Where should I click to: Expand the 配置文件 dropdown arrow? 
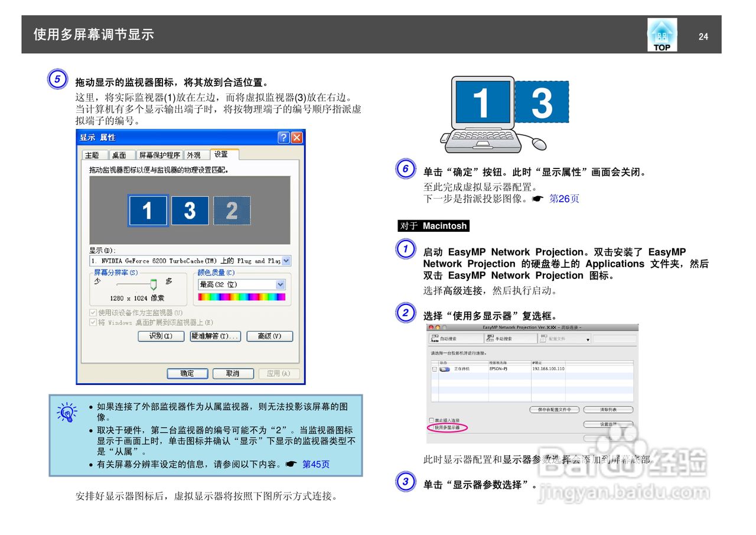(588, 339)
